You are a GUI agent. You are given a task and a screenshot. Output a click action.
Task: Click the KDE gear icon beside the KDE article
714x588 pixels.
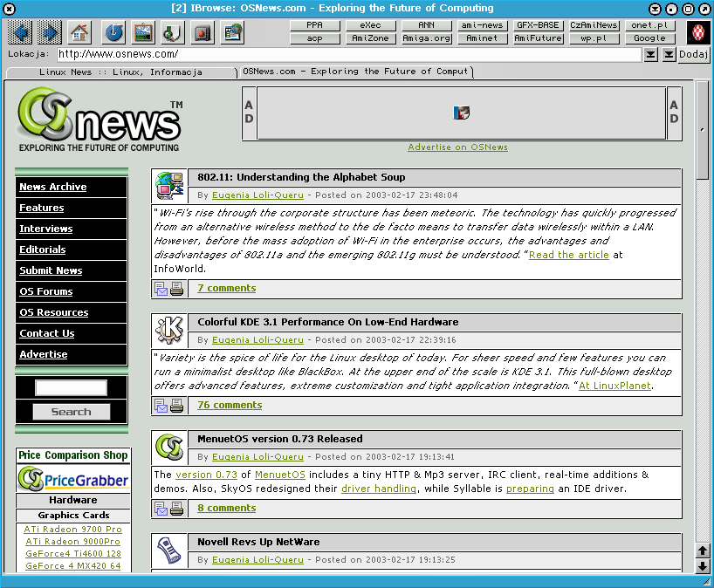coord(169,331)
